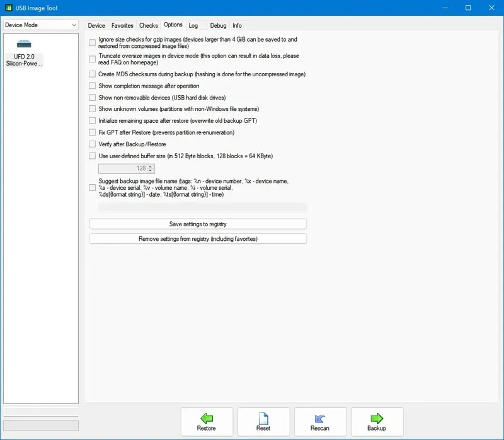Toggle truncate oversize images checkbox
The image size is (504, 440).
[92, 59]
